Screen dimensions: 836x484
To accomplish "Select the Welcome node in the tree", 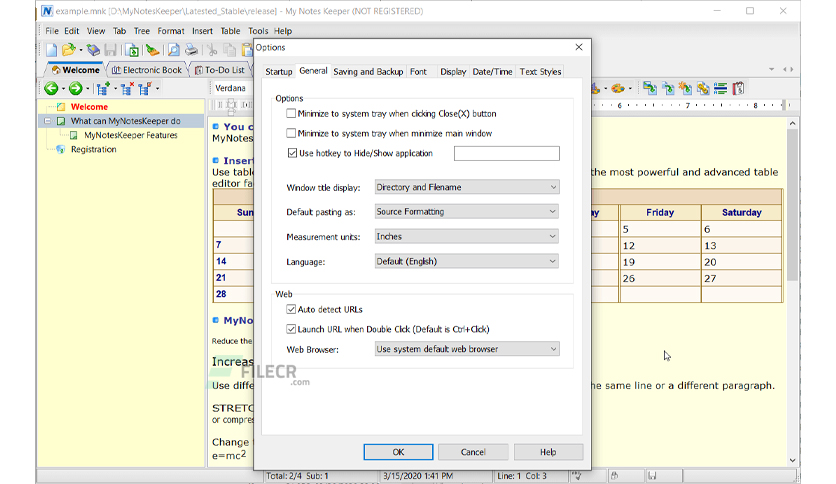I will tap(89, 107).
